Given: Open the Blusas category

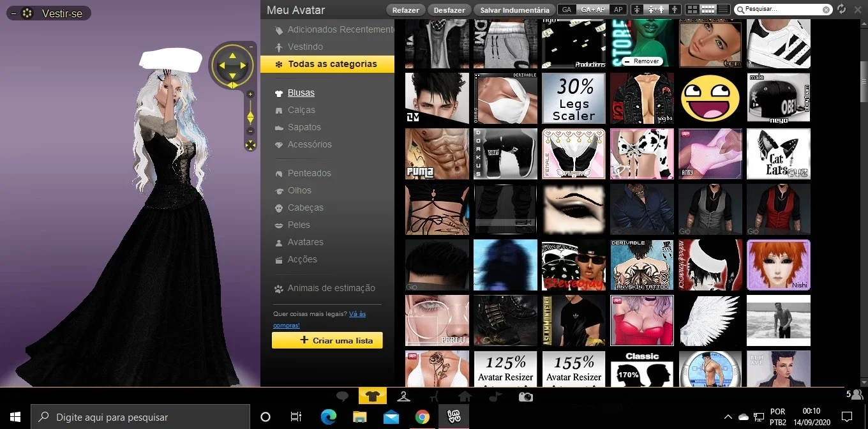Looking at the screenshot, I should 295,93.
